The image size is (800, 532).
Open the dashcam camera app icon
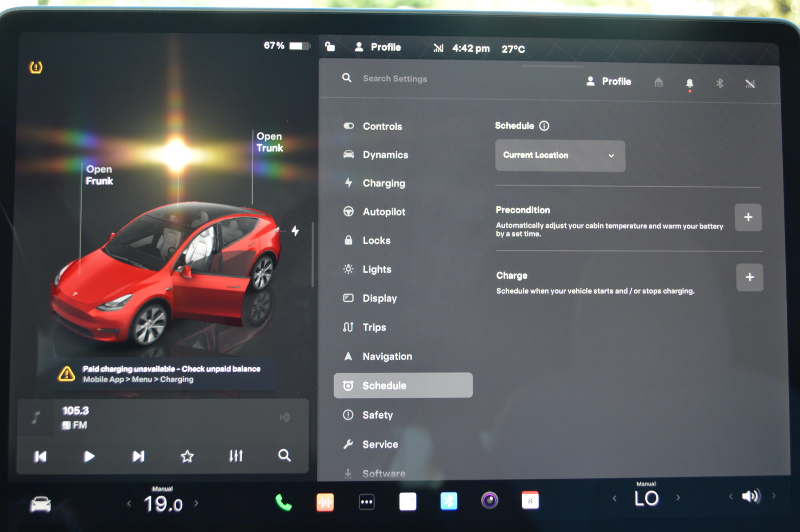[489, 501]
